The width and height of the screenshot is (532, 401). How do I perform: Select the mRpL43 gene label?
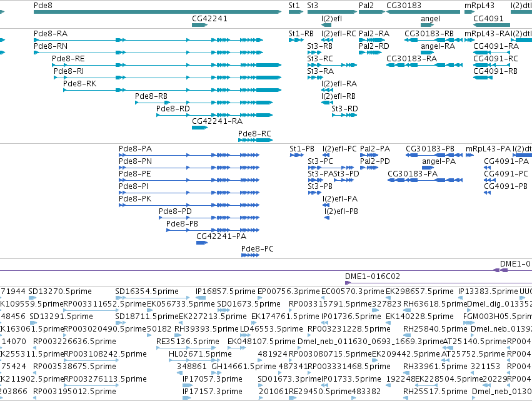point(479,6)
